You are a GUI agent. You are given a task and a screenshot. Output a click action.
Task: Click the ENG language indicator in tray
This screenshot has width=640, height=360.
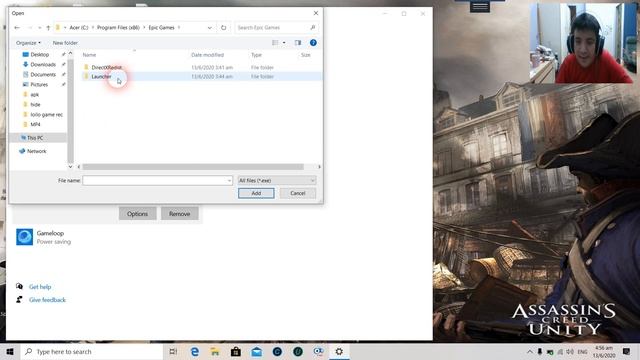click(582, 351)
